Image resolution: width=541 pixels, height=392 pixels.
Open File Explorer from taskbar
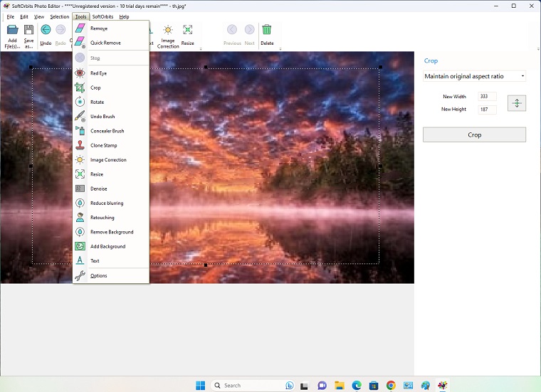339,385
